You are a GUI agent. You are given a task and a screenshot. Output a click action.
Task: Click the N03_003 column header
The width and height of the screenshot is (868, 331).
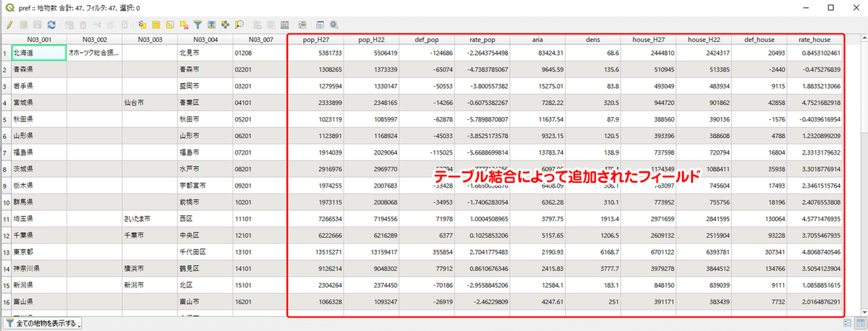tap(149, 39)
